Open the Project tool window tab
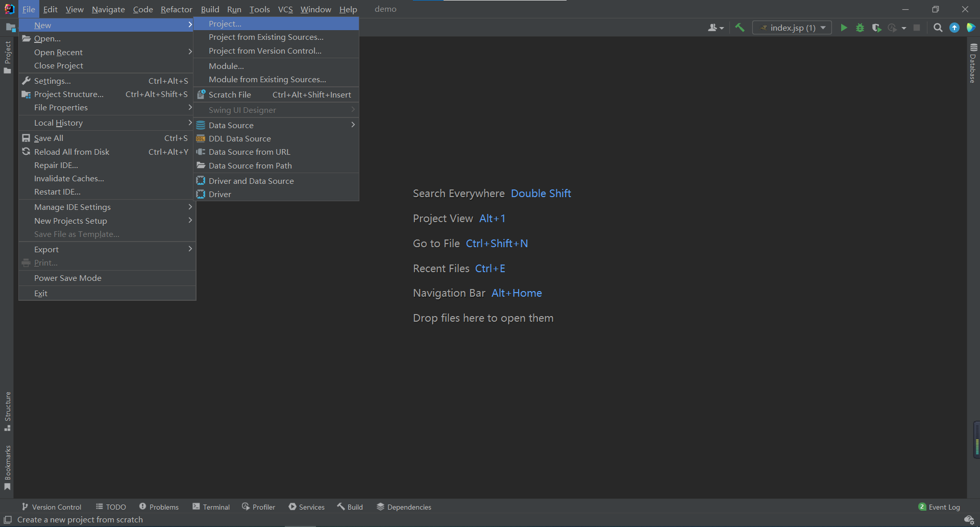980x527 pixels. click(7, 57)
